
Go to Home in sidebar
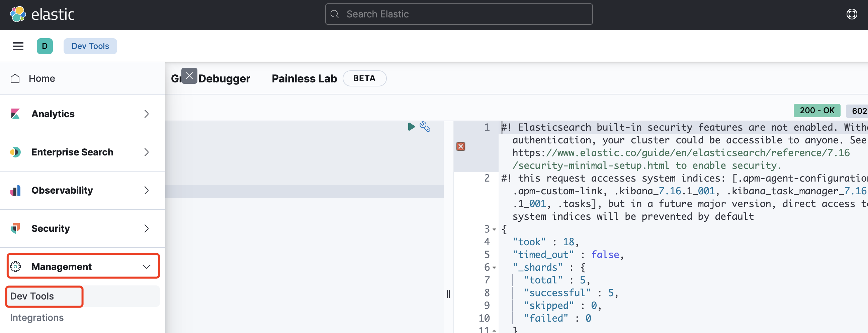coord(42,78)
